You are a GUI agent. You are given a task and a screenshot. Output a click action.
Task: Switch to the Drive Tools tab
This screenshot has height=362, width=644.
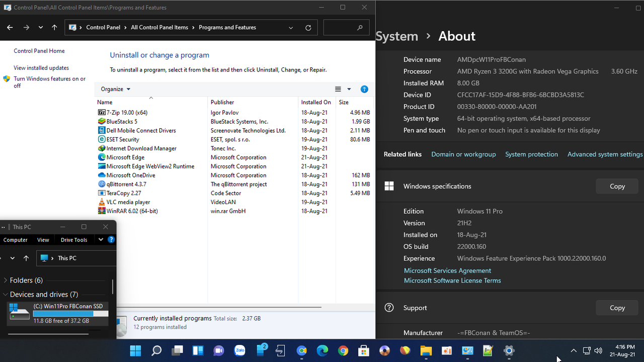[x=73, y=240]
